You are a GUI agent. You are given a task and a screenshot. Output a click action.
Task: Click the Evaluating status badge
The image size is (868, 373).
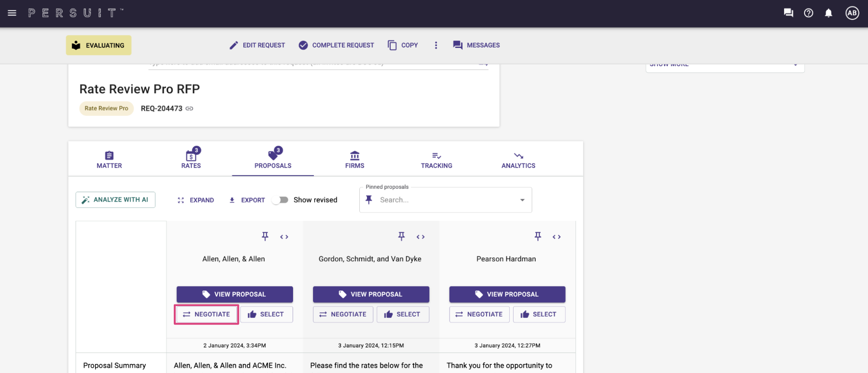tap(99, 45)
